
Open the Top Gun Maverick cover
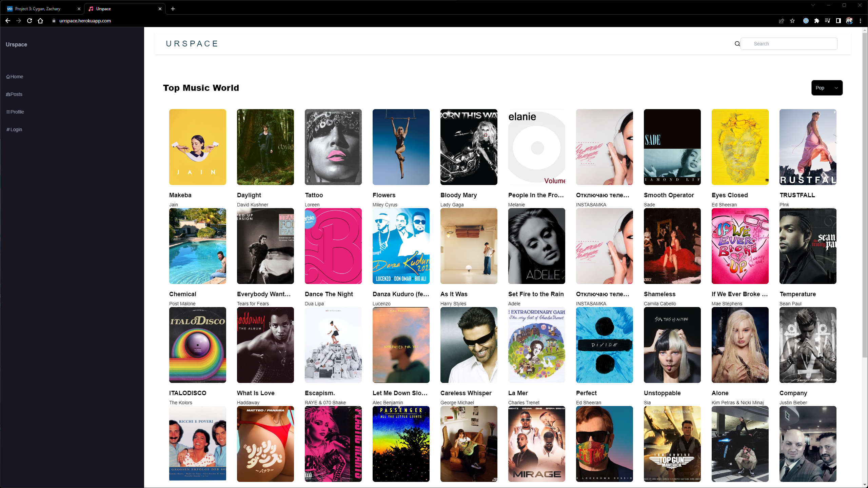click(x=672, y=444)
